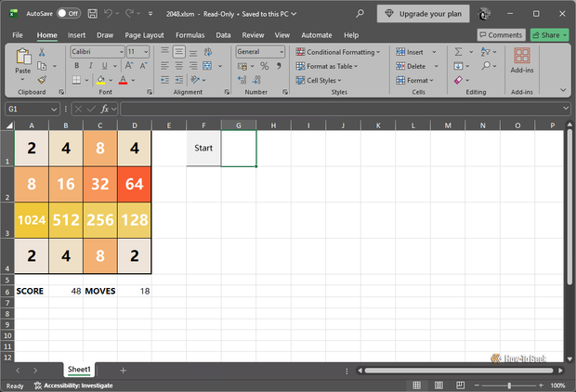Click the Decrease Indent icon
Image resolution: width=576 pixels, height=392 pixels.
click(x=165, y=80)
